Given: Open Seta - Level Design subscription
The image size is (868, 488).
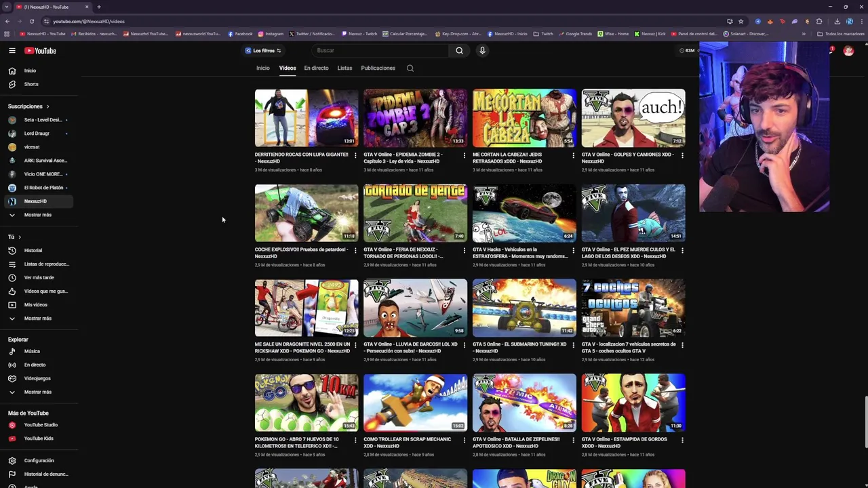Looking at the screenshot, I should pyautogui.click(x=39, y=120).
